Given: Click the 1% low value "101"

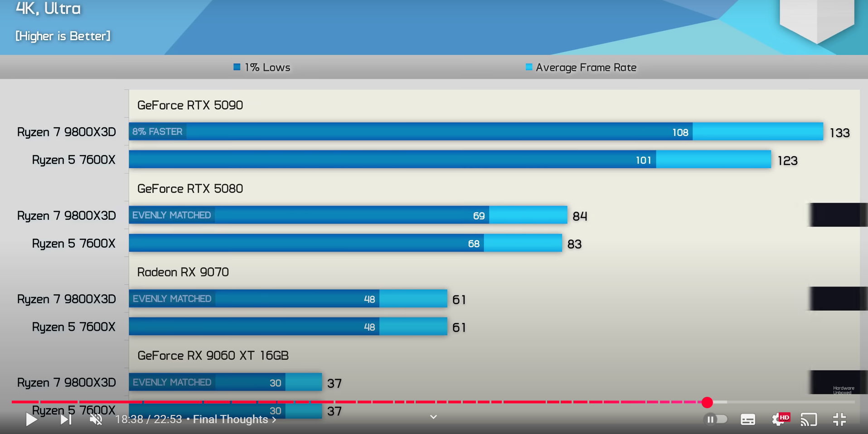Looking at the screenshot, I should pos(643,160).
